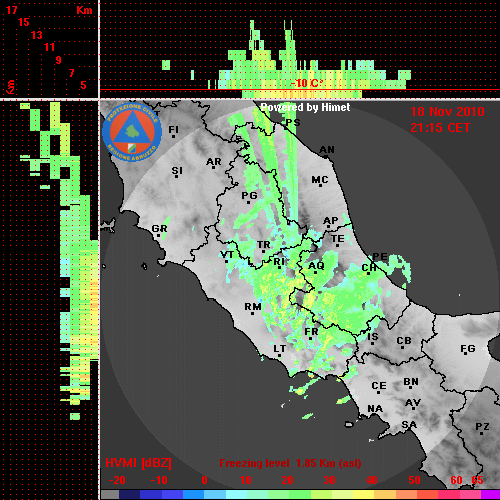The width and height of the screenshot is (500, 500).
Task: Click the RI city label
Action: [279, 262]
